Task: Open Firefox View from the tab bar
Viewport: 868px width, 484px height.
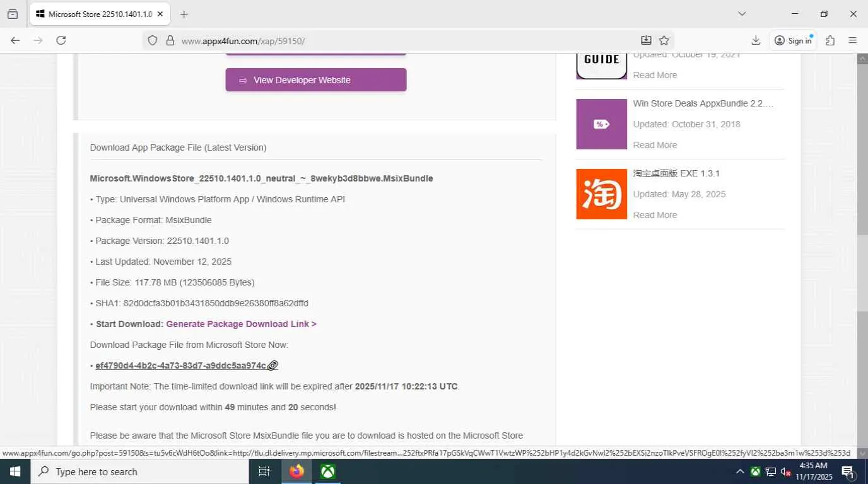Action: coord(13,14)
